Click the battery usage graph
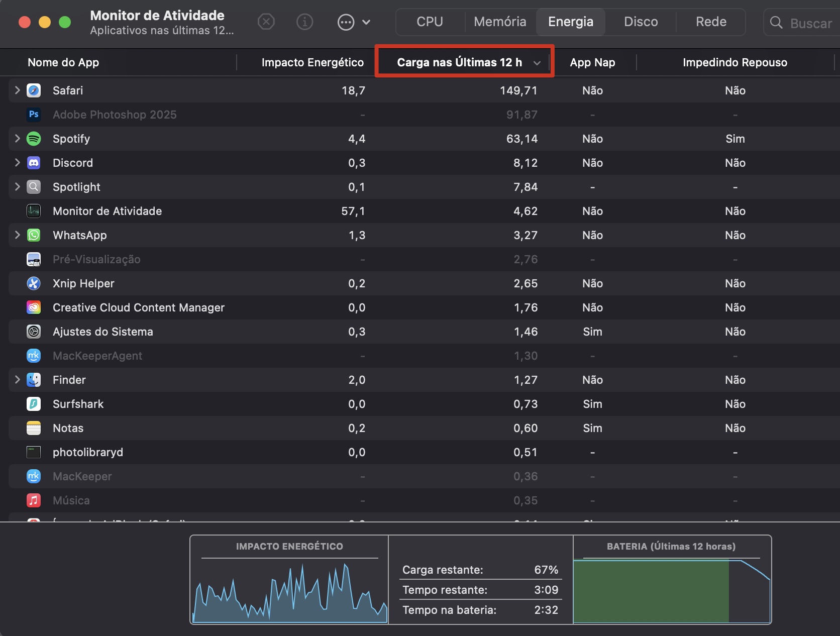Image resolution: width=840 pixels, height=636 pixels. coord(672,592)
